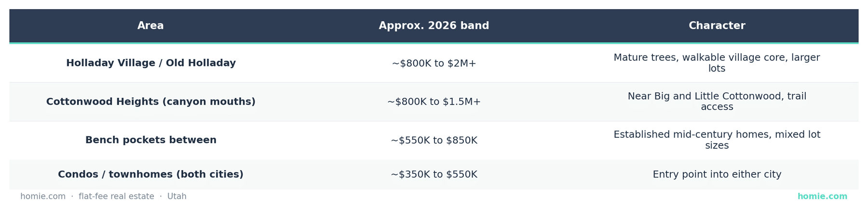The height and width of the screenshot is (224, 868).
Task: Select the Condos / townhomes (both cities) cell
Action: coord(151,174)
